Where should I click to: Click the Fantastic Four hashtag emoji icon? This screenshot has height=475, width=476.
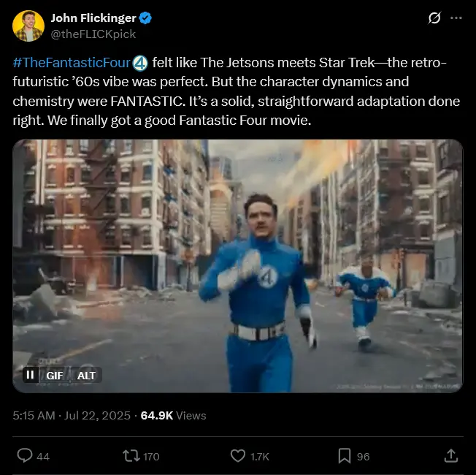click(141, 64)
